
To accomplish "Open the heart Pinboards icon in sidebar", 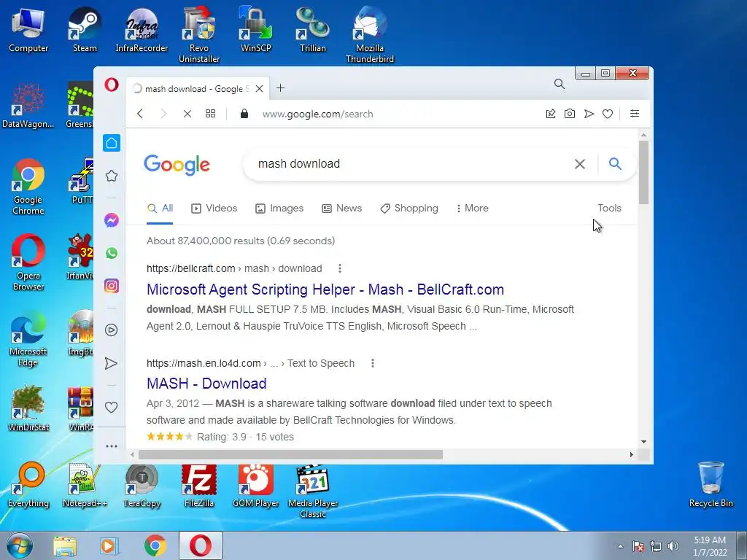I will (111, 407).
